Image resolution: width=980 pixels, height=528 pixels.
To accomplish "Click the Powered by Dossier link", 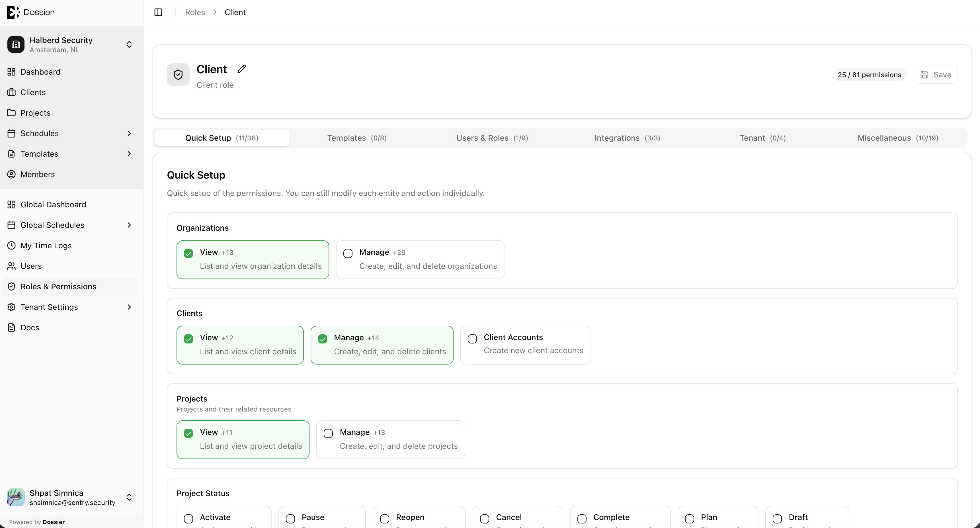I will click(x=37, y=522).
